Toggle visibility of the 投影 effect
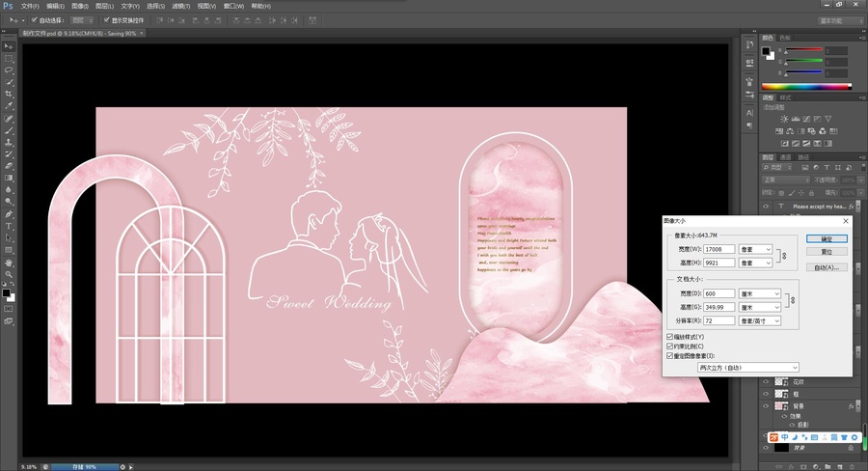 click(x=792, y=425)
